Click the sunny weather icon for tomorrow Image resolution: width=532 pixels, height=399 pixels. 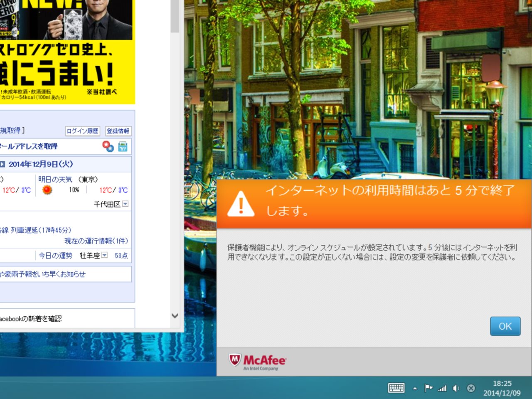click(x=47, y=190)
